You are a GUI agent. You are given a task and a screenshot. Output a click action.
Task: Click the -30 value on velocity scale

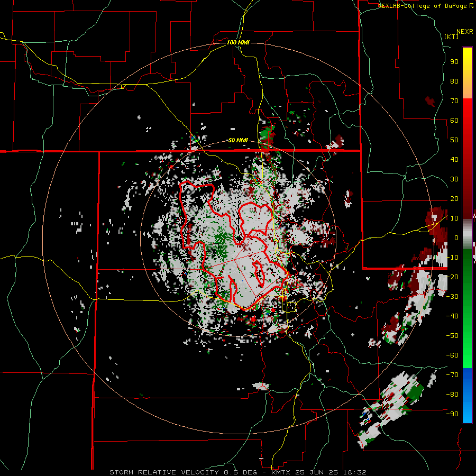pos(452,297)
